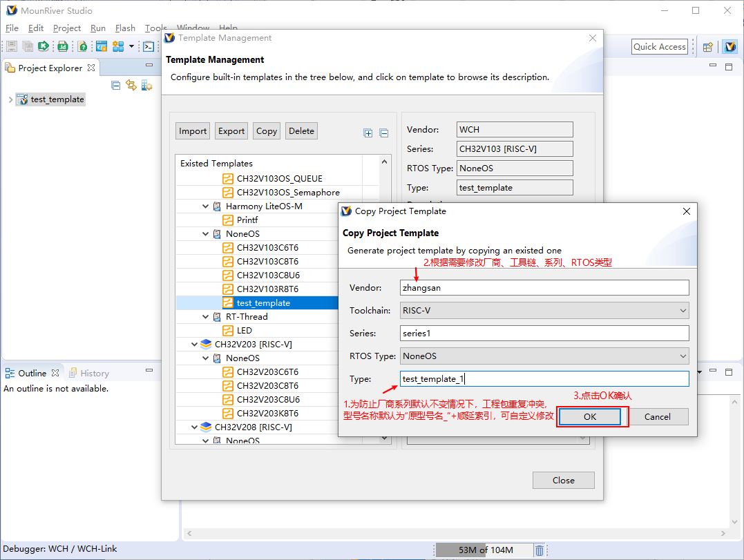The width and height of the screenshot is (744, 560).
Task: Click the Open Perspective icon
Action: (708, 46)
